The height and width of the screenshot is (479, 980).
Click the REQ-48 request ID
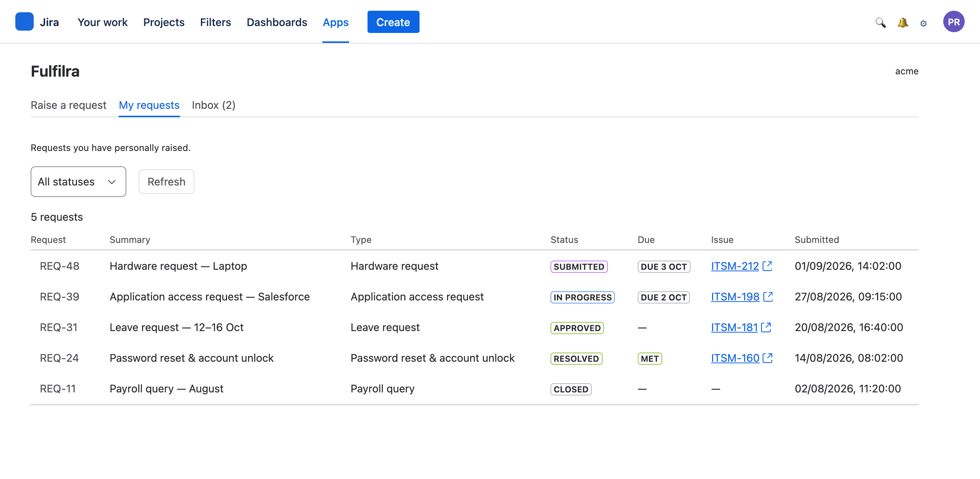(x=60, y=266)
